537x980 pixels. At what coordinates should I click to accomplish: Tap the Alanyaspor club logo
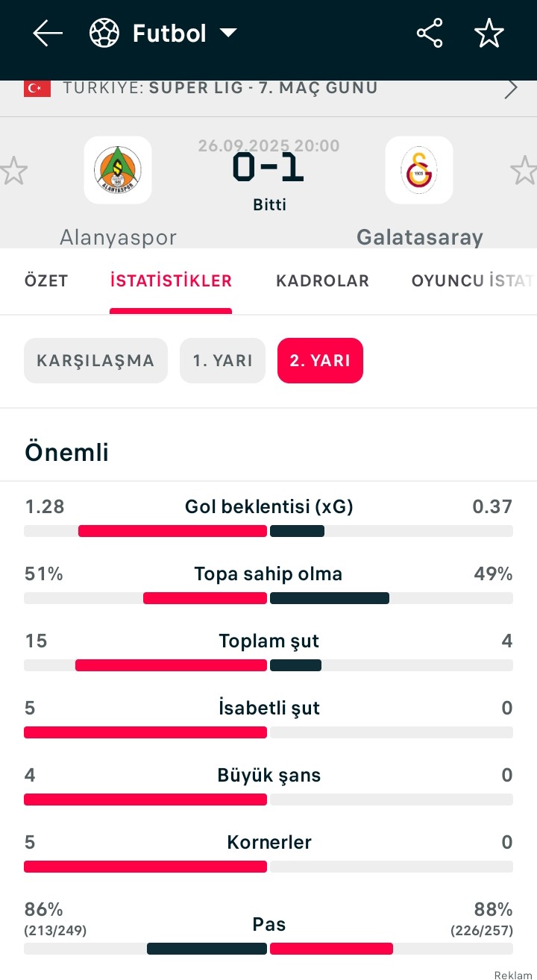click(118, 170)
